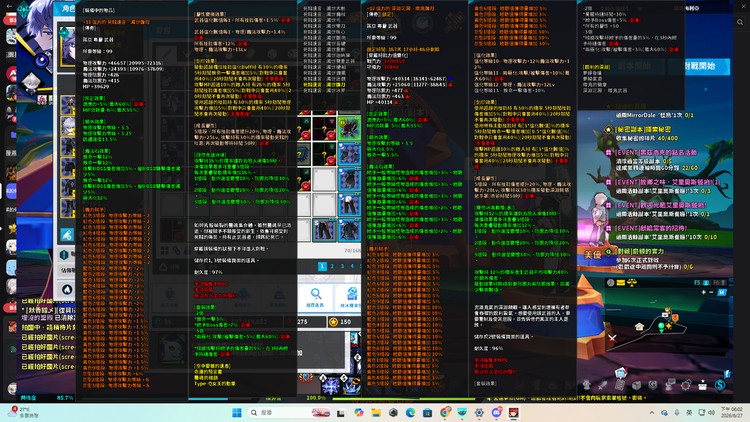Click the magnifier item search button in inventory

tap(315, 297)
